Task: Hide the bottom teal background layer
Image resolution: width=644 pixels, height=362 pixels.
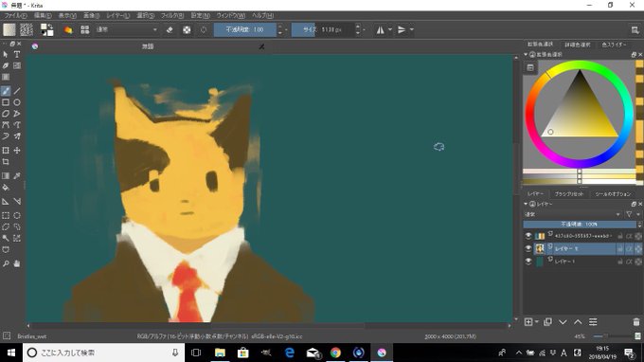Action: pos(528,262)
